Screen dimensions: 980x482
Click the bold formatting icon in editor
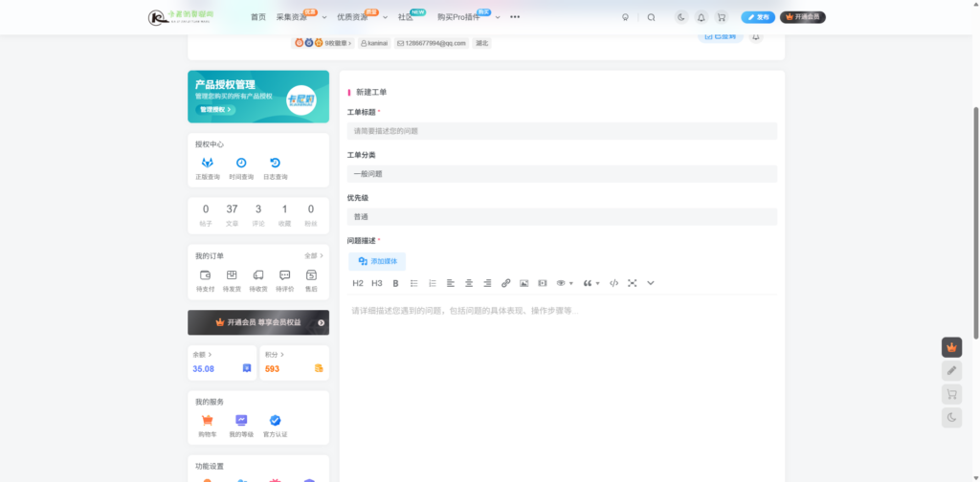pyautogui.click(x=395, y=283)
